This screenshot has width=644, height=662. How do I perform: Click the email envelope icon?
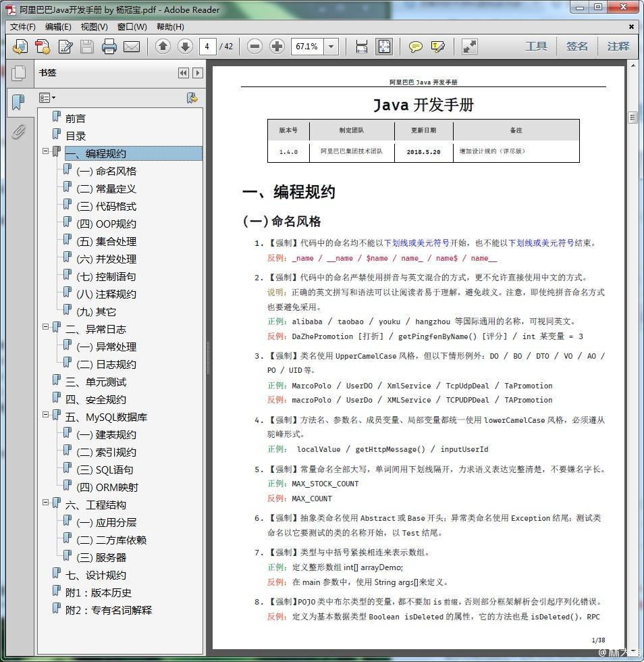coord(132,47)
